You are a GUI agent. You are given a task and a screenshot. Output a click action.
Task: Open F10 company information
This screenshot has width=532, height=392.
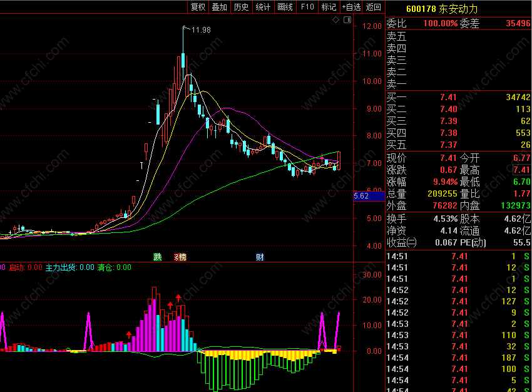point(307,7)
